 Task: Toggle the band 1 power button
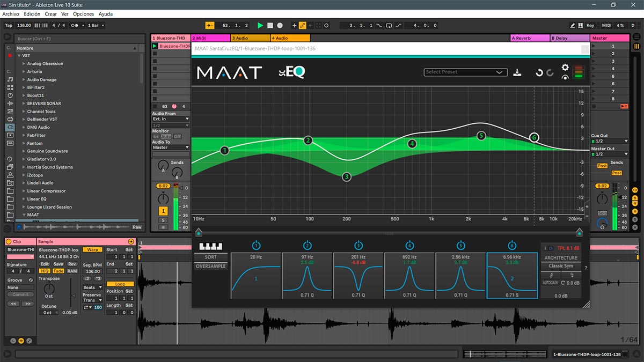coord(256,246)
